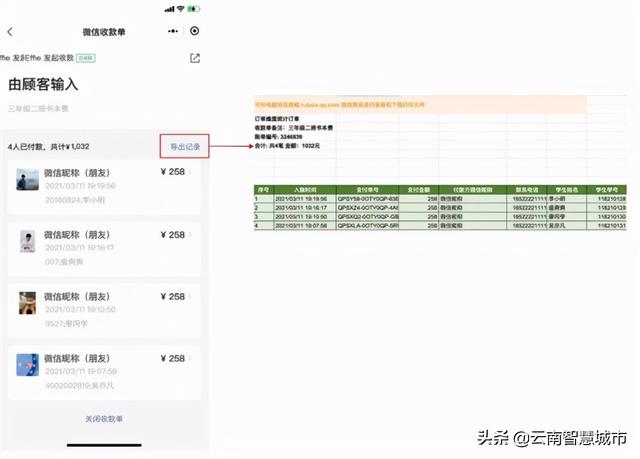This screenshot has width=640, height=459.
Task: Select order number cell starting QPSXZ4
Action: pyautogui.click(x=367, y=208)
